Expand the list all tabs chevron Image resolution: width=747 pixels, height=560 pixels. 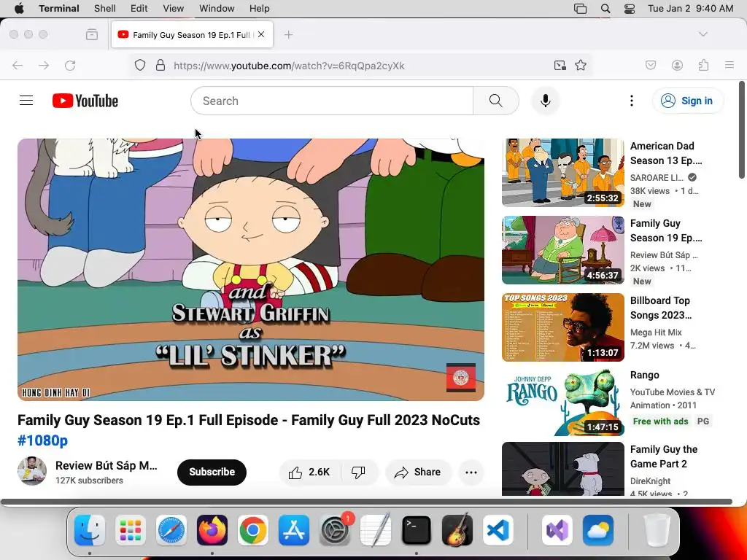pos(703,34)
